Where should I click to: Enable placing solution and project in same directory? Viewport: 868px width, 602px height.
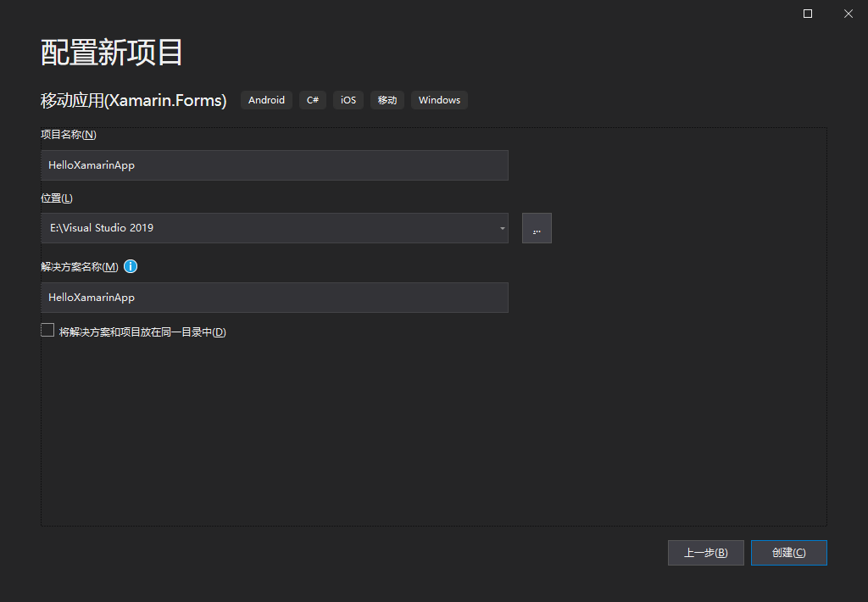(47, 331)
